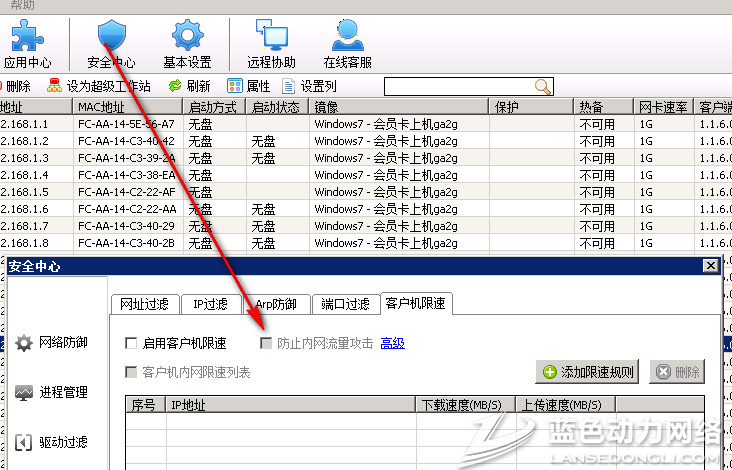Viewport: 732px width, 470px height.
Task: Switch to the 端口过滤 tab
Action: click(x=345, y=304)
